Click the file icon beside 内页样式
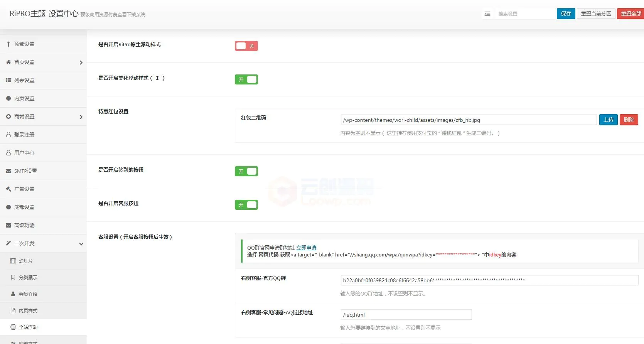 click(x=13, y=310)
